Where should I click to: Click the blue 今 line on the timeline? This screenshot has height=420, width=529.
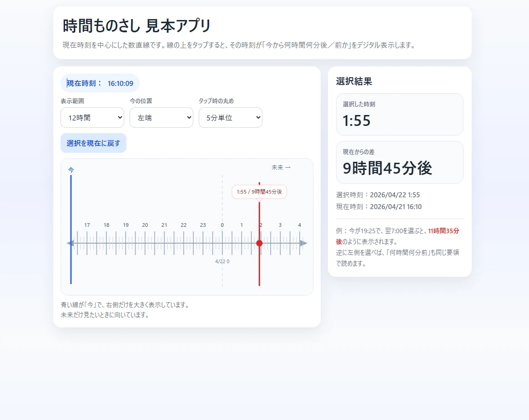(x=71, y=229)
